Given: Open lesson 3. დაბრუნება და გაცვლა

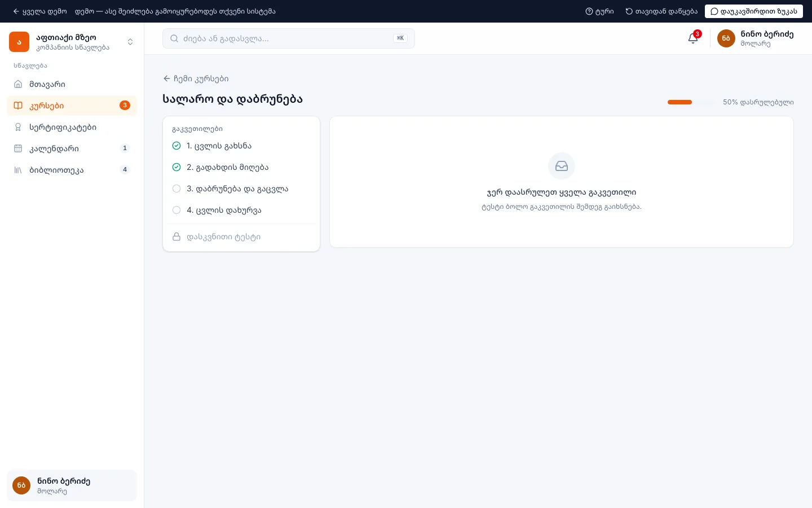Looking at the screenshot, I should [x=241, y=189].
